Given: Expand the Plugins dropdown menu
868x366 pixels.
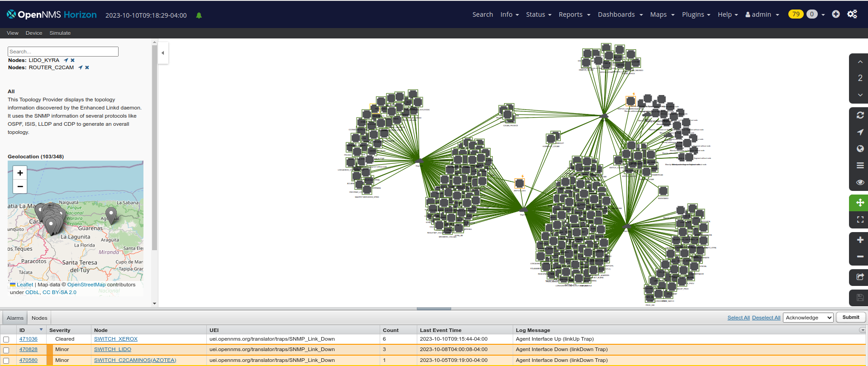Looking at the screenshot, I should pos(696,14).
